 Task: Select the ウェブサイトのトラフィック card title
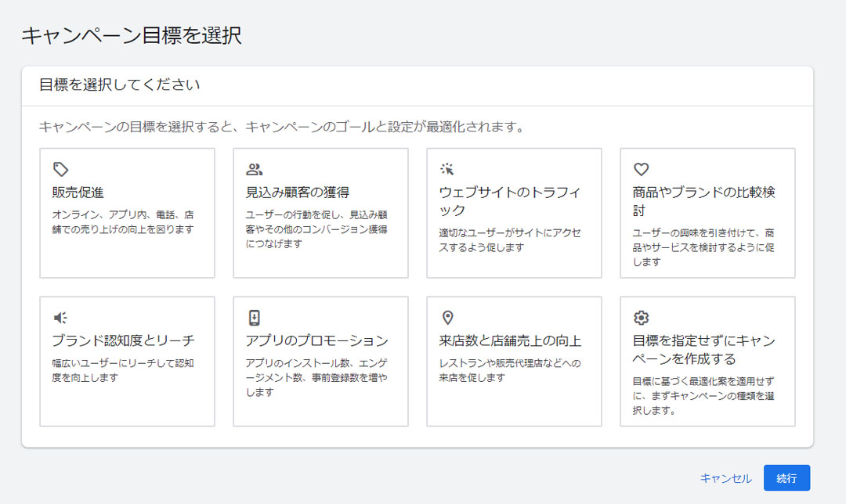click(509, 201)
